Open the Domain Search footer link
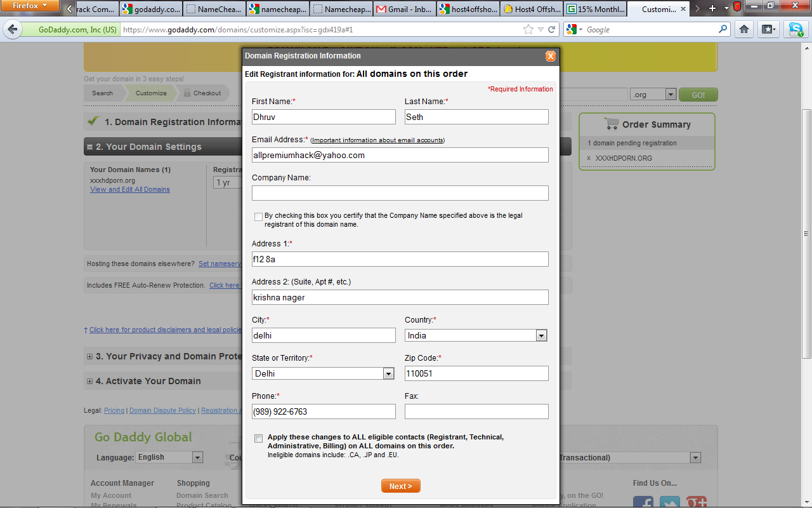The height and width of the screenshot is (508, 812). (x=202, y=495)
